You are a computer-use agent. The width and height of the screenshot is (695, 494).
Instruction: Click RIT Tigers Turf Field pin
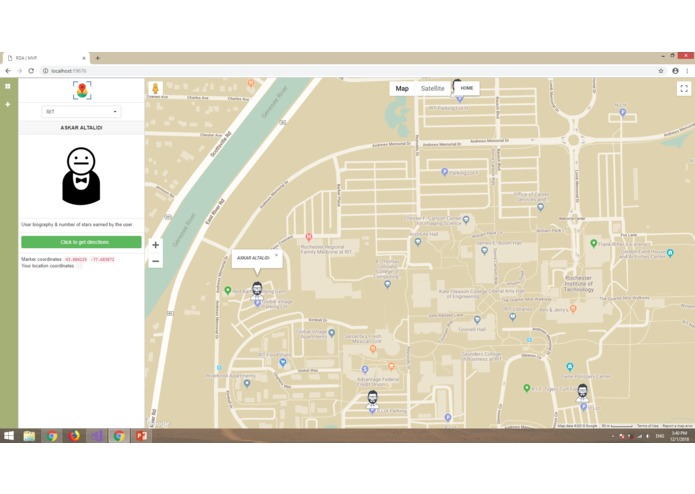[x=527, y=388]
